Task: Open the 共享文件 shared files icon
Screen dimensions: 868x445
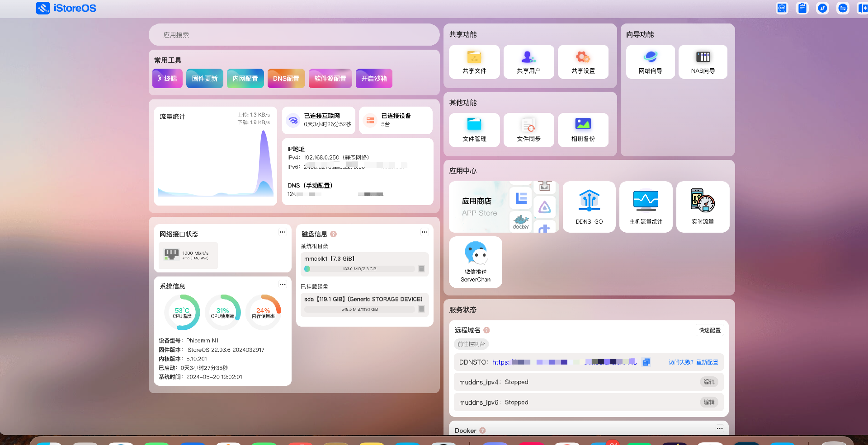Action: click(474, 62)
